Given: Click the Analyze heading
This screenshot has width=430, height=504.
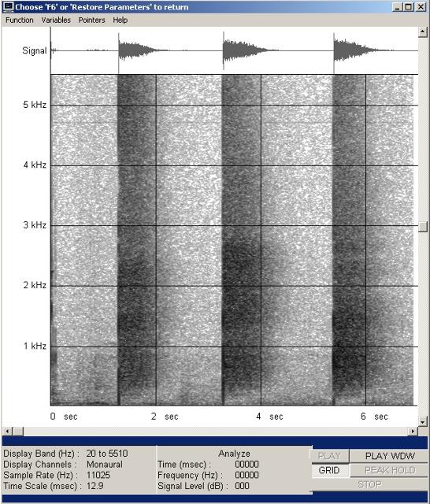Looking at the screenshot, I should click(x=234, y=454).
